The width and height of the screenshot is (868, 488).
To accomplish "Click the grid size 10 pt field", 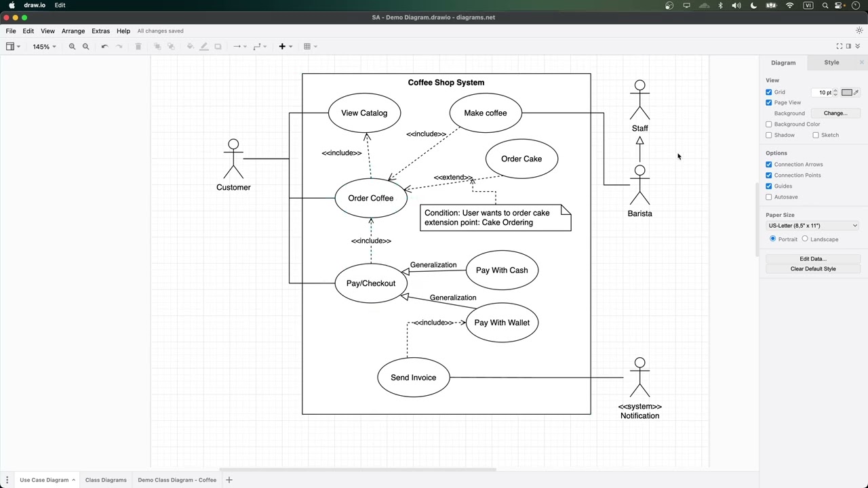I will (821, 92).
